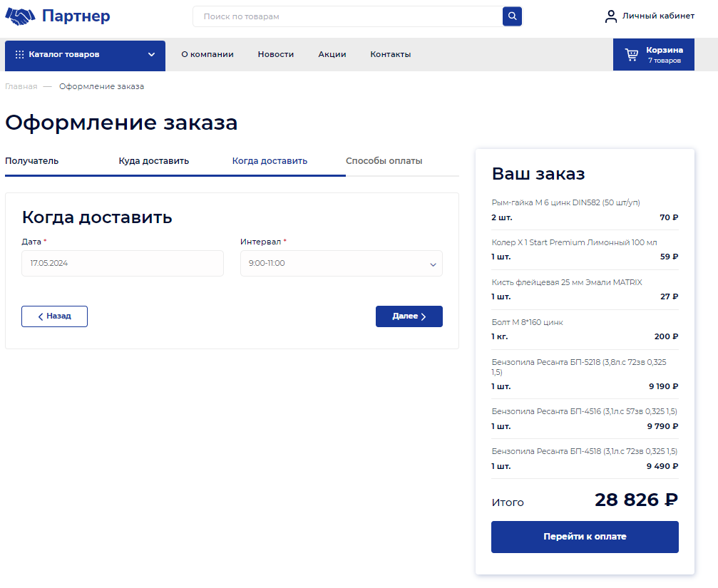The height and width of the screenshot is (588, 718).
Task: Click the magnifier search button
Action: point(512,16)
